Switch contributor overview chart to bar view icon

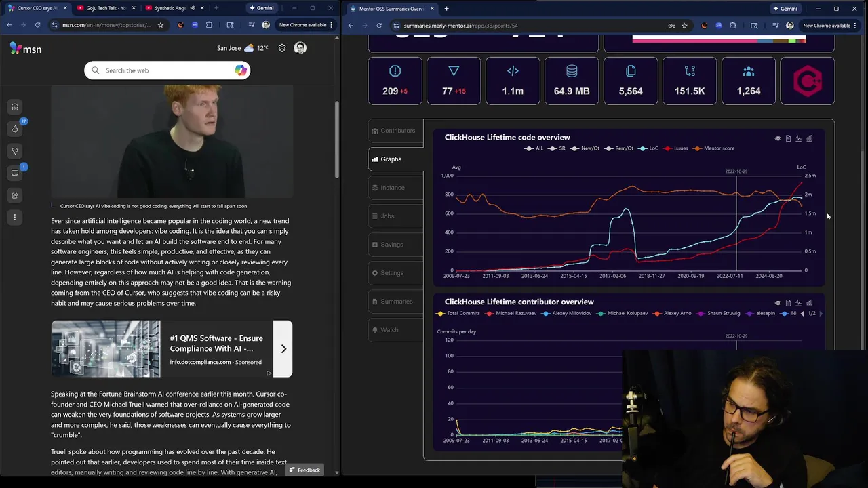coord(809,303)
